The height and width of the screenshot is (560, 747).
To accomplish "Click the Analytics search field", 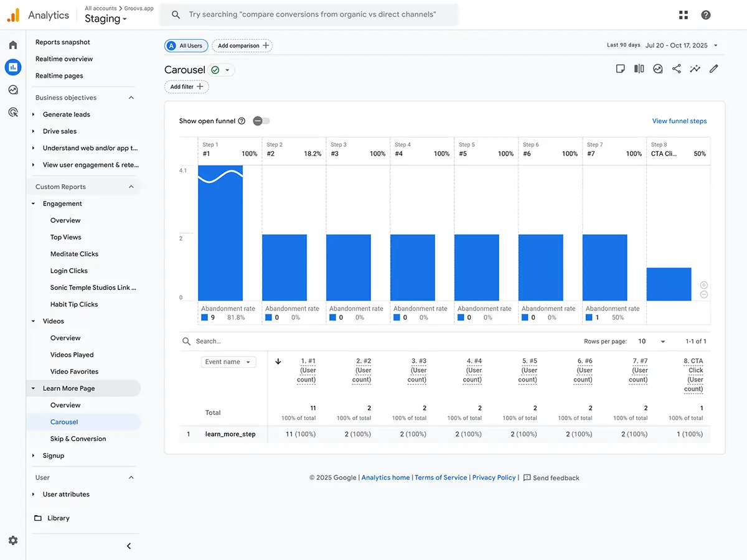I will pyautogui.click(x=311, y=14).
